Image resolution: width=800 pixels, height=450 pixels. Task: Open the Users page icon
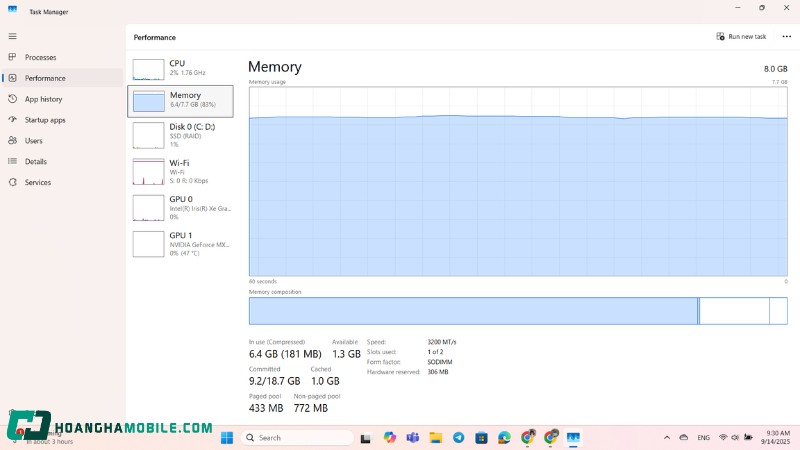coord(13,141)
